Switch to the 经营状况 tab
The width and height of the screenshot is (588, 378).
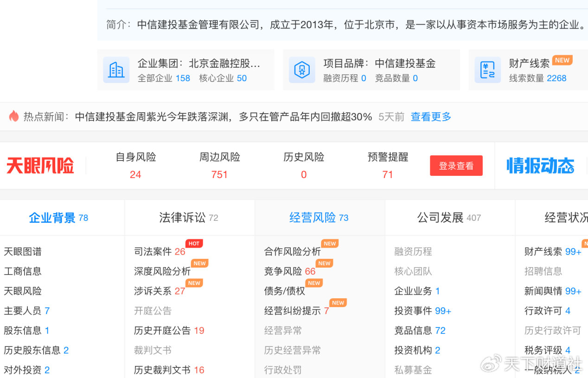566,218
